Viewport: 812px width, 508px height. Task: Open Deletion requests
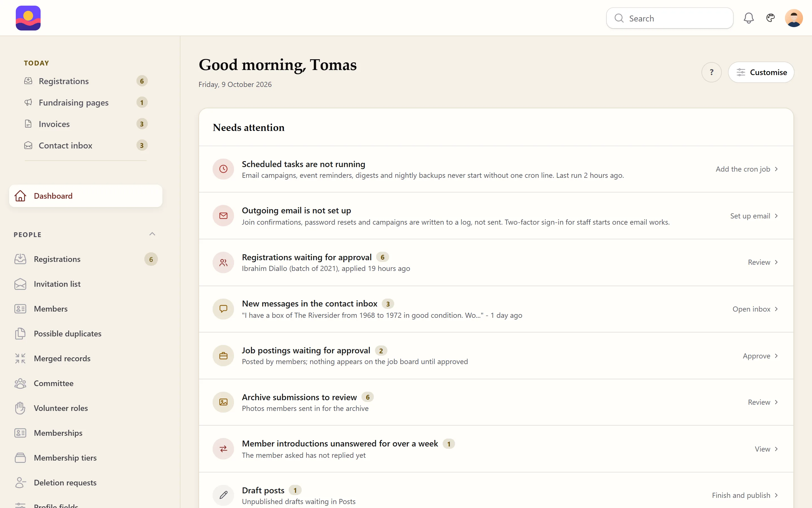click(x=86, y=483)
